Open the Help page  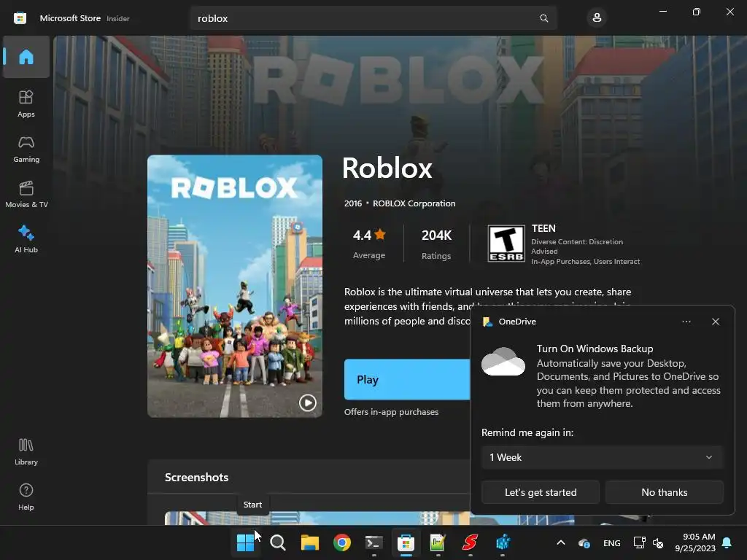click(x=26, y=497)
